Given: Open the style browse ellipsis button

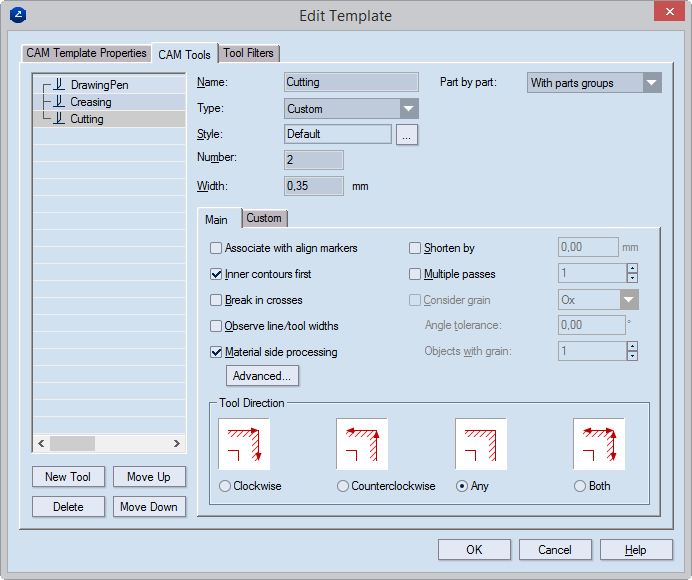Looking at the screenshot, I should click(x=406, y=134).
